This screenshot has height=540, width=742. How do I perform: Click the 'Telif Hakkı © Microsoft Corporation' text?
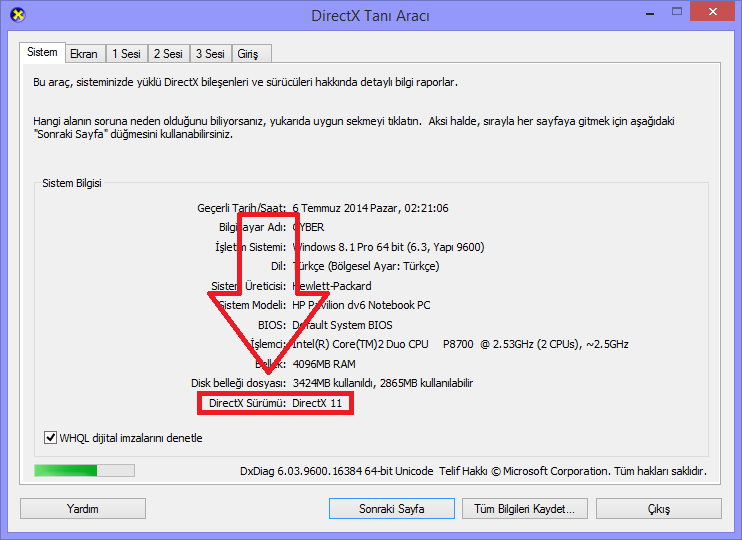pos(524,471)
